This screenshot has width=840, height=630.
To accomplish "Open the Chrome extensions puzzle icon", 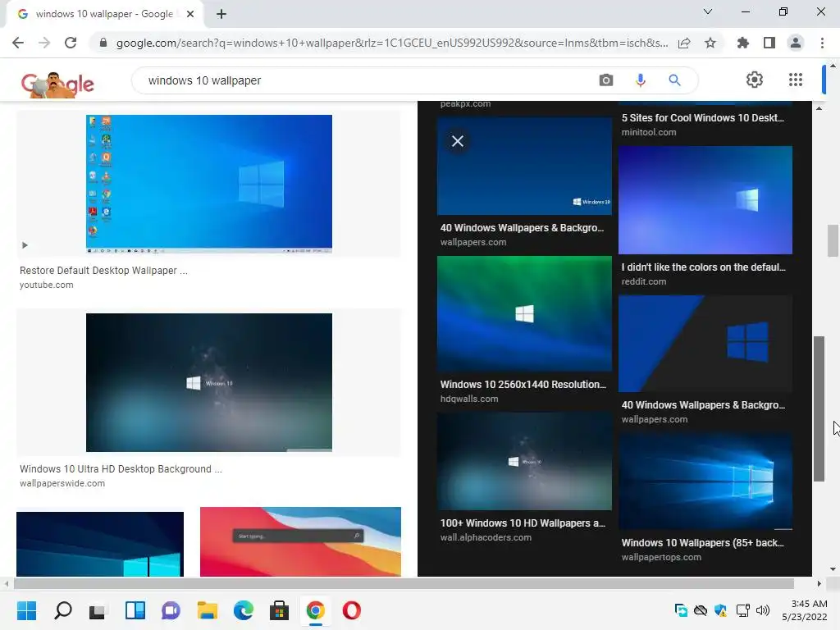I will click(x=743, y=43).
